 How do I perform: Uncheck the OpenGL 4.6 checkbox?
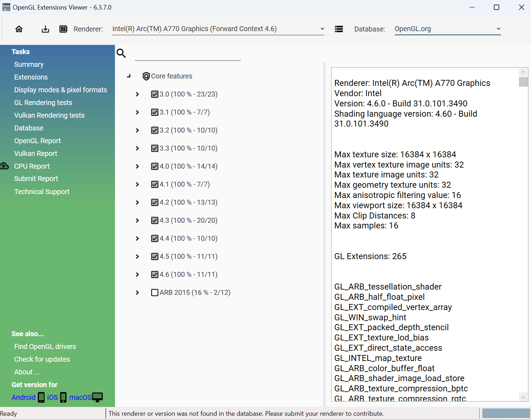click(155, 274)
